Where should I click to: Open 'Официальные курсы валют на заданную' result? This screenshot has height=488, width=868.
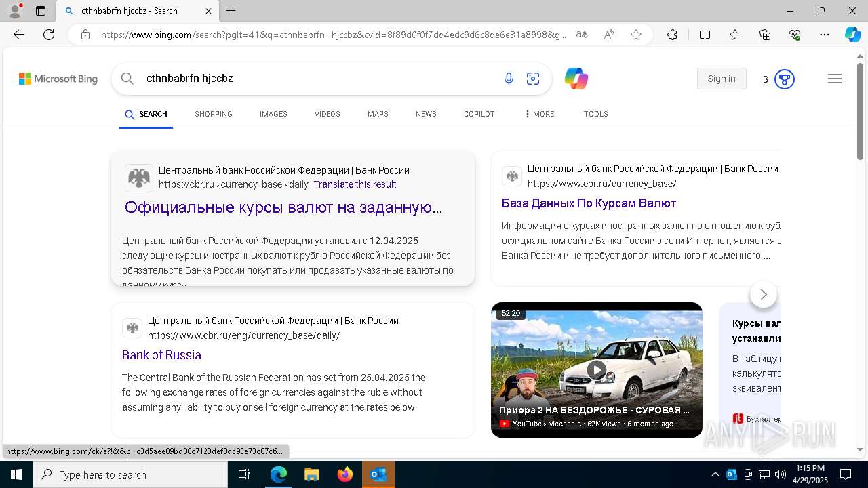[283, 207]
